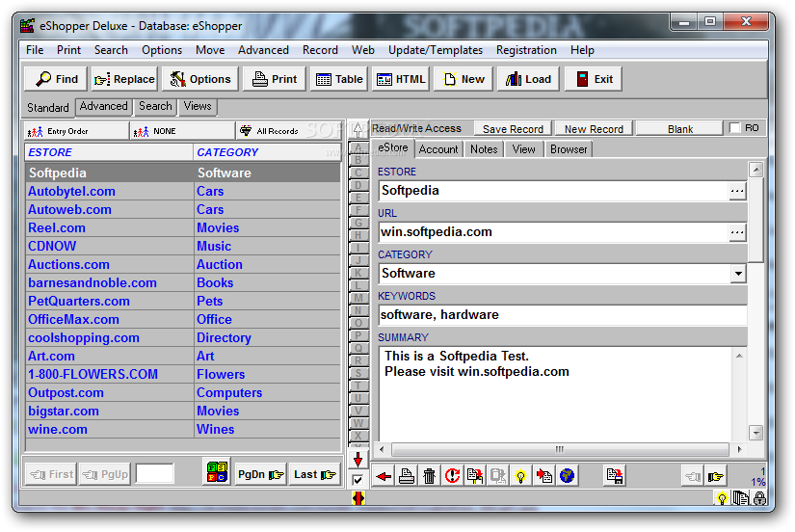
Task: Jump to letter M in alphabet index
Action: (x=358, y=298)
